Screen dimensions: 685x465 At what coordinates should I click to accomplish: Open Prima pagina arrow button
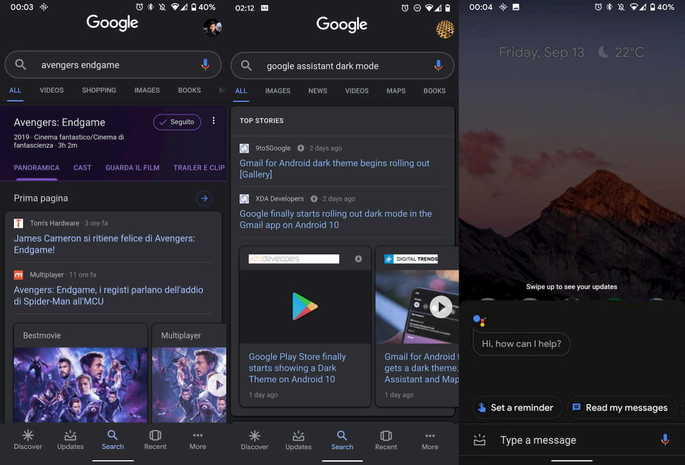click(x=204, y=198)
